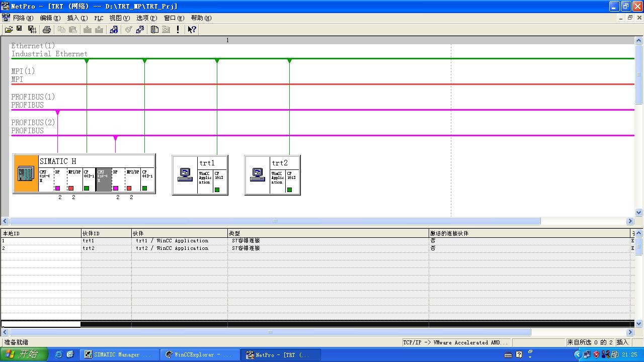644x362 pixels.
Task: Click the connection table horizontal scrollbar
Action: click(x=270, y=332)
